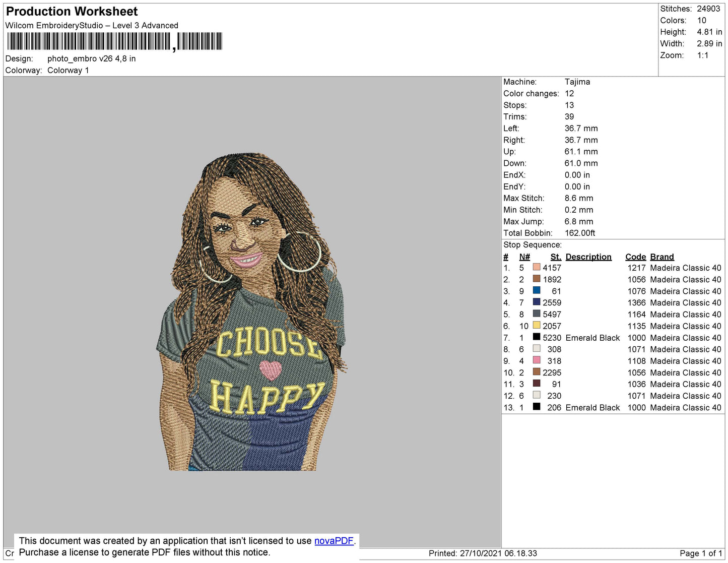Image resolution: width=728 pixels, height=563 pixels.
Task: Click the Down value '61.0 mm'
Action: (581, 163)
